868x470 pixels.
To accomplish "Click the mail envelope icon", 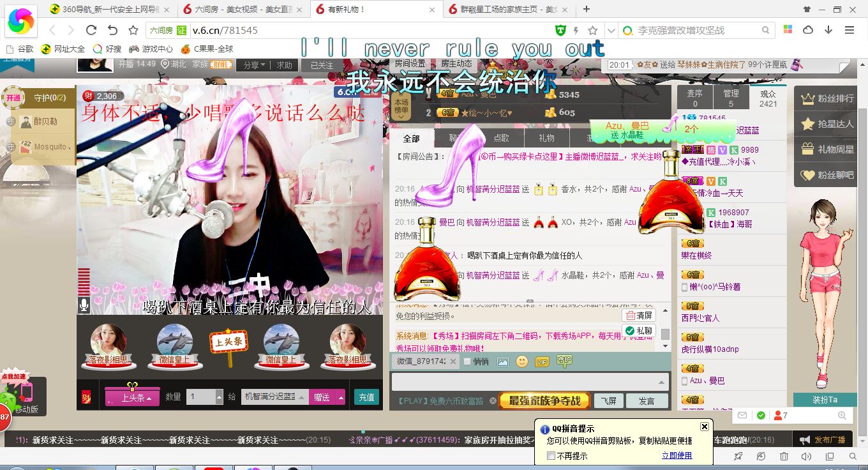I will (742, 415).
